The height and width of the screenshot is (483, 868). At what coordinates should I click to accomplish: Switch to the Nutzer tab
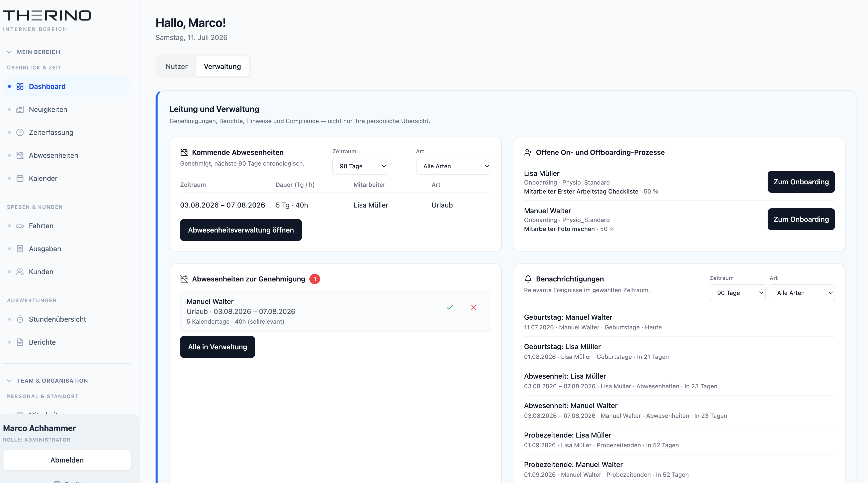[177, 66]
